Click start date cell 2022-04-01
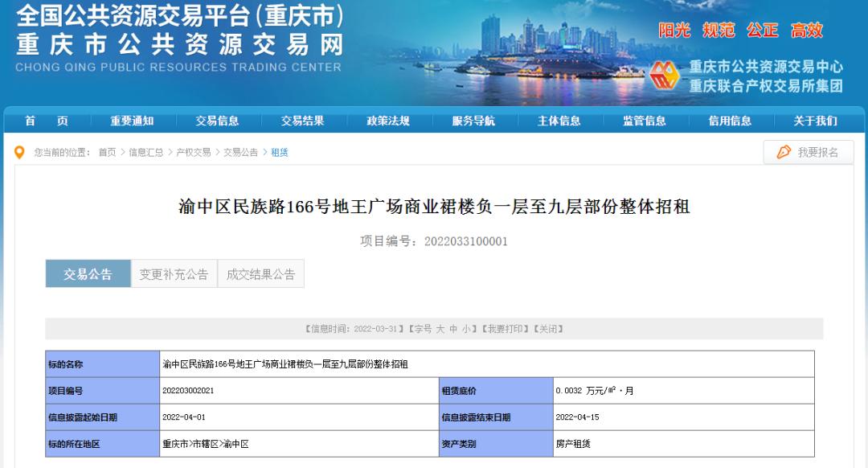 [299, 417]
